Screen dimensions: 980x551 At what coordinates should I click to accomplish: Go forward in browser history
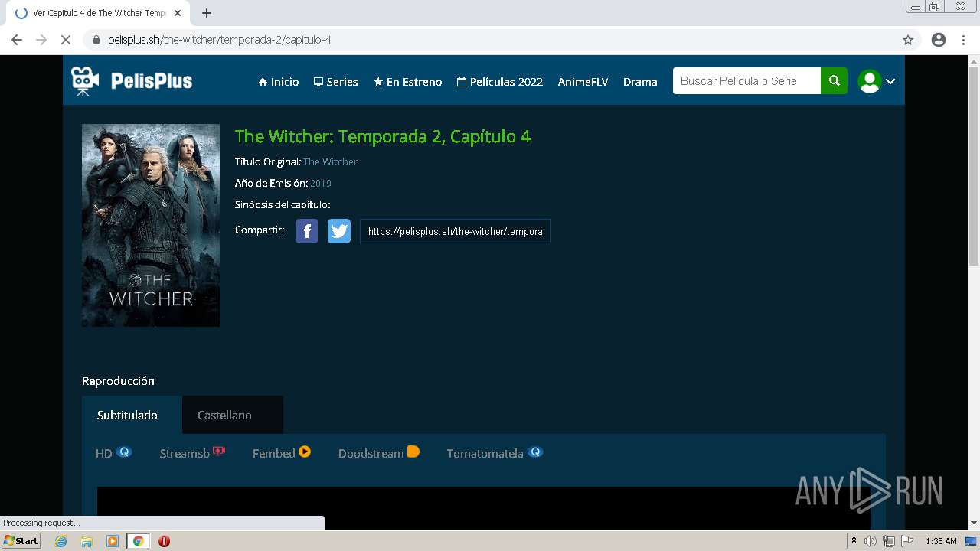coord(41,40)
